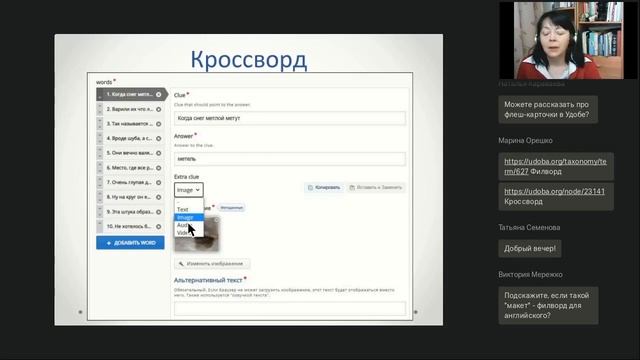The image size is (640, 360).
Task: Click the 'words' group label
Action: (104, 82)
